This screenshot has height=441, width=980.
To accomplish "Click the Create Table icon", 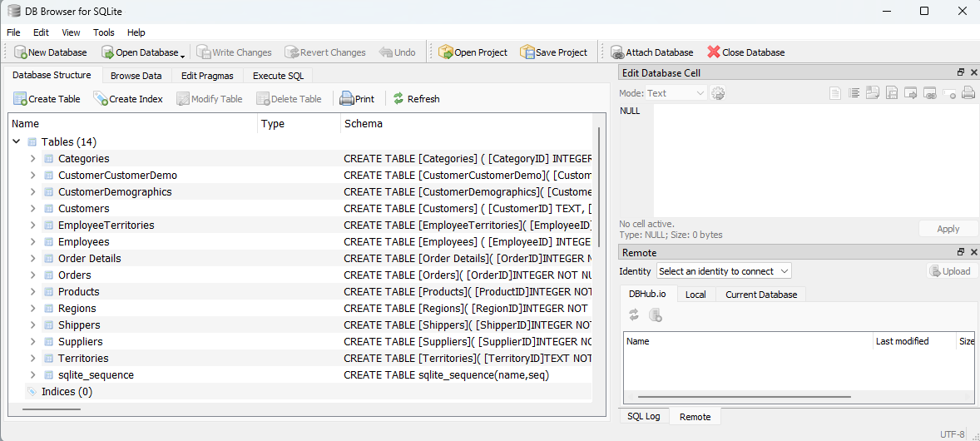I will coord(20,99).
